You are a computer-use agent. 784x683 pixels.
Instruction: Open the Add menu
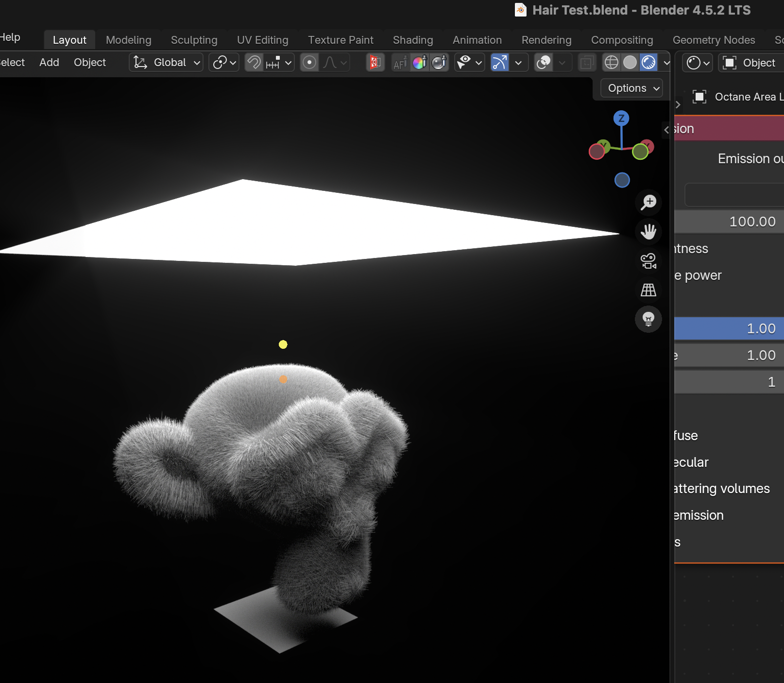pos(49,63)
